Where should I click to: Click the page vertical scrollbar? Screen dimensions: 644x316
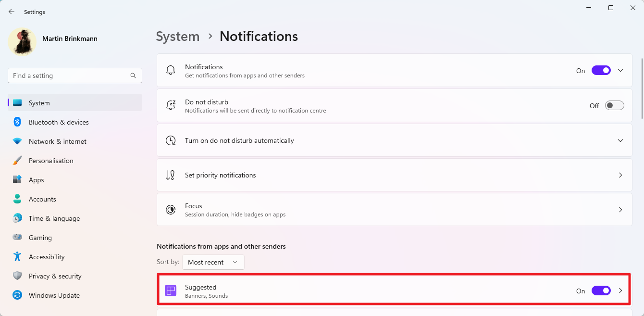pos(642,89)
